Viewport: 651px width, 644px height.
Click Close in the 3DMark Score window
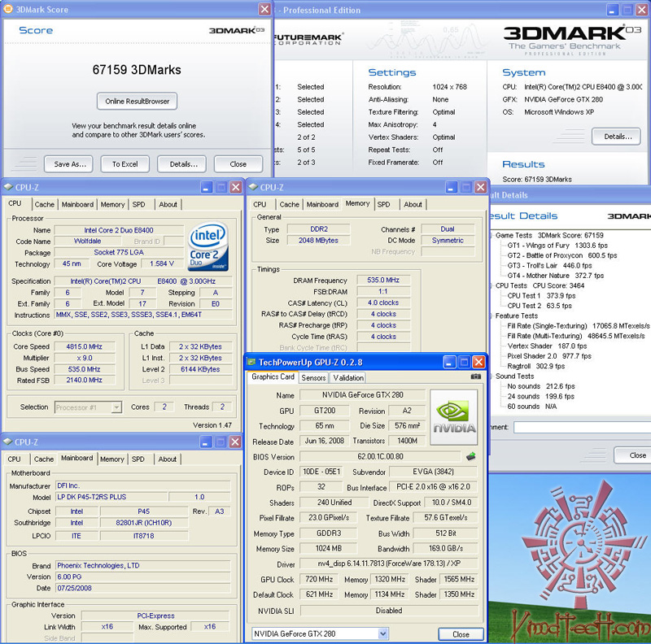[238, 164]
